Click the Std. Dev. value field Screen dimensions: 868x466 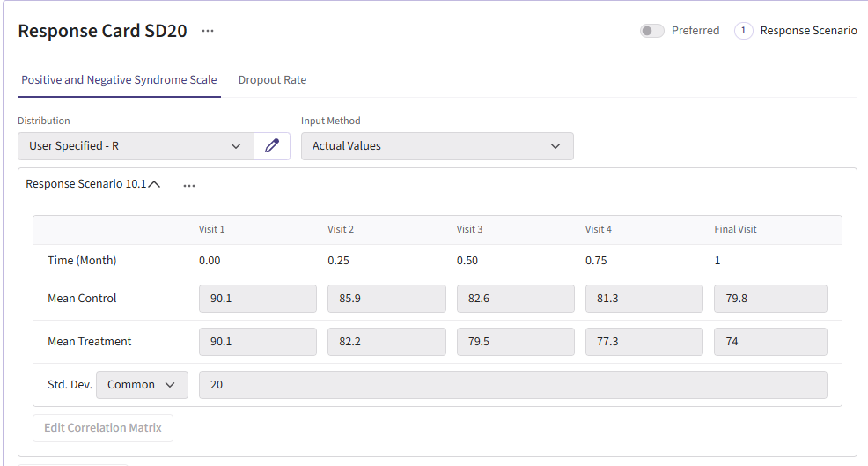click(x=512, y=385)
